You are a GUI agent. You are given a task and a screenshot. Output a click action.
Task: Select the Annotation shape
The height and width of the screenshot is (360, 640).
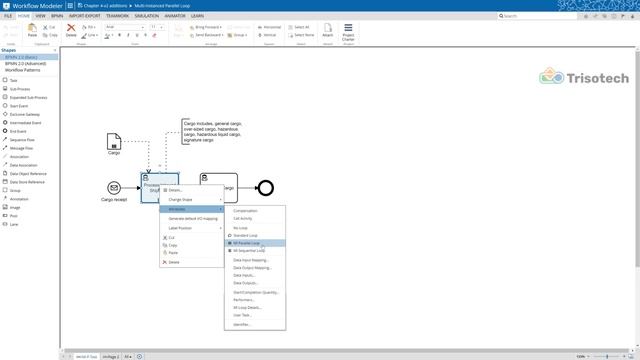16,199
